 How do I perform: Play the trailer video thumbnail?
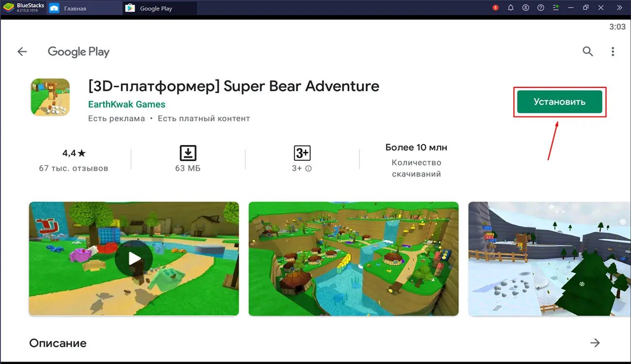pyautogui.click(x=134, y=259)
